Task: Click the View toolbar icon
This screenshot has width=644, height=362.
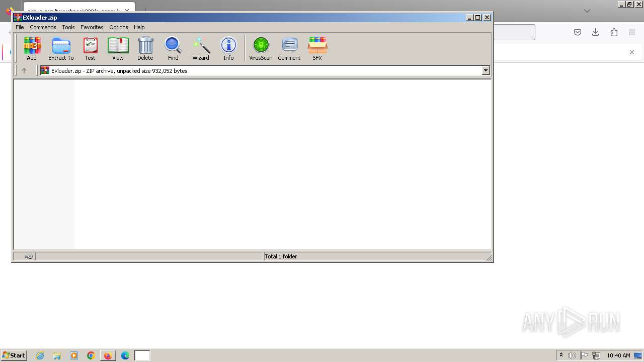Action: pyautogui.click(x=118, y=49)
